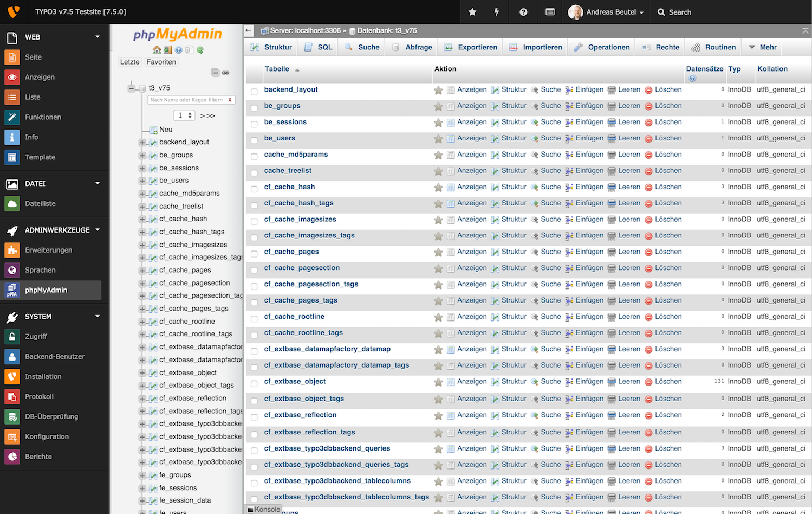
Task: Click the collapse all tree icon
Action: coord(215,73)
